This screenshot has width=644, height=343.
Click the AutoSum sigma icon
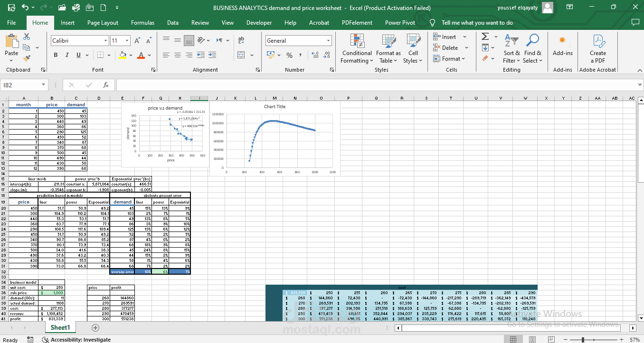pyautogui.click(x=485, y=37)
